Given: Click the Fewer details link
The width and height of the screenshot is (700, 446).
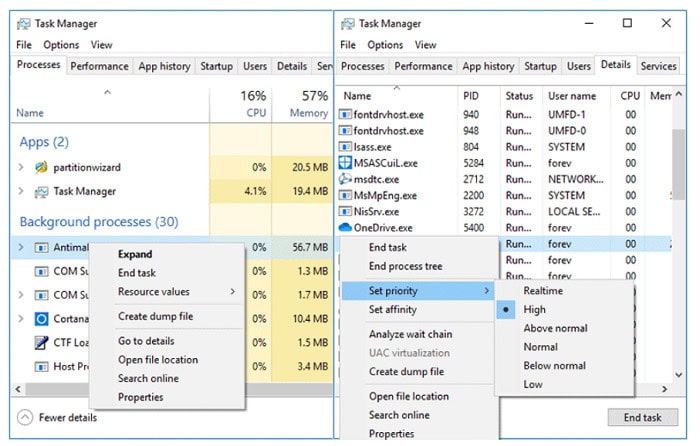Looking at the screenshot, I should (x=68, y=417).
